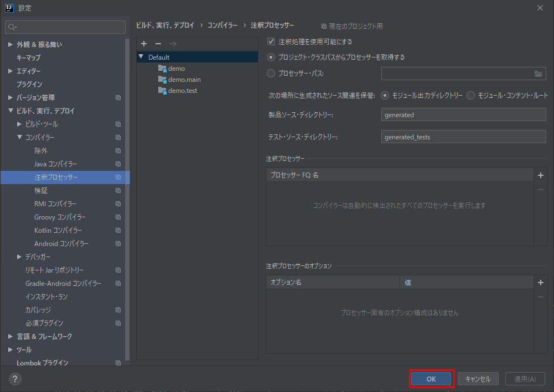Click the project-level icon beside 注釈プロセッサー in sidebar
Image resolution: width=554 pixels, height=392 pixels.
[118, 177]
